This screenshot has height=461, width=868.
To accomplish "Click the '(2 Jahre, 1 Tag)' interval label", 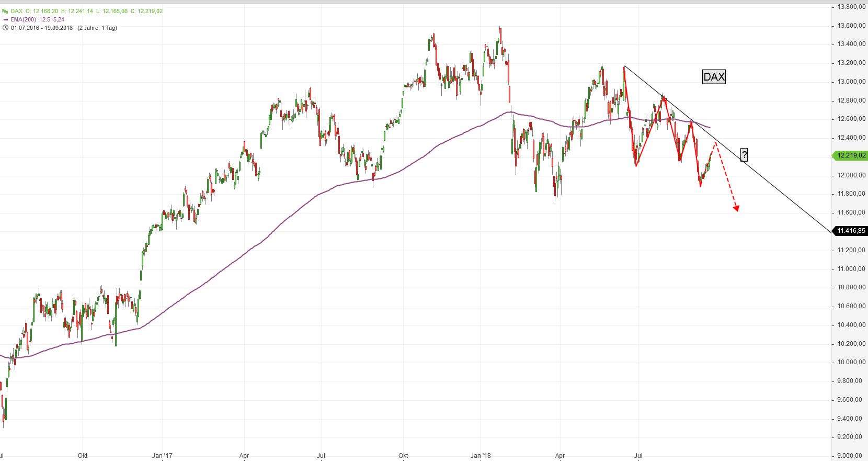I will click(x=97, y=28).
